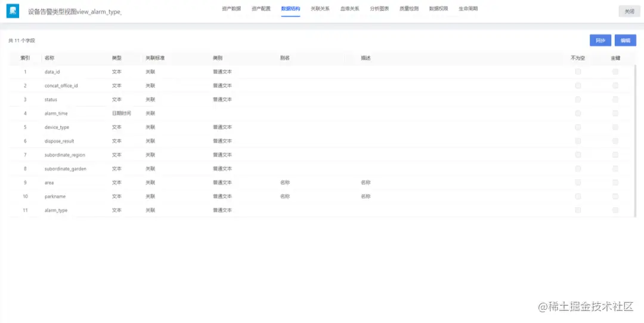Image resolution: width=644 pixels, height=323 pixels.
Task: Switch to the 分析图表 tab
Action: 379,8
